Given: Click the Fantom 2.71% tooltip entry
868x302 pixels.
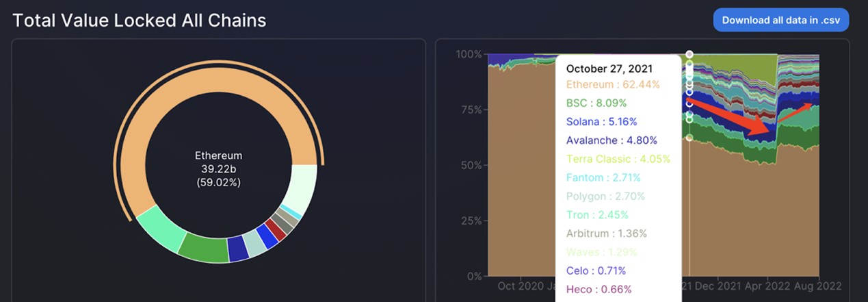Looking at the screenshot, I should click(603, 177).
